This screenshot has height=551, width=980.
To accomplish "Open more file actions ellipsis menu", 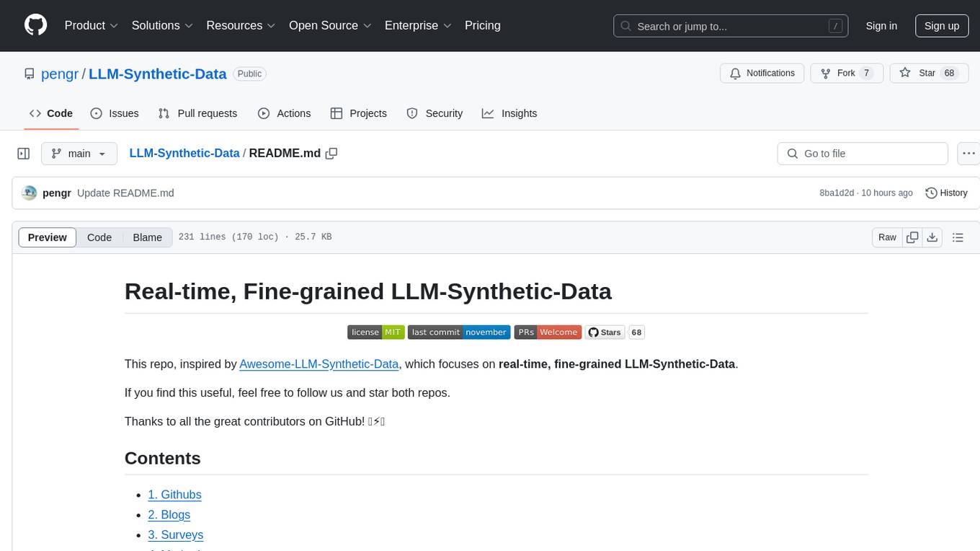I will (968, 154).
